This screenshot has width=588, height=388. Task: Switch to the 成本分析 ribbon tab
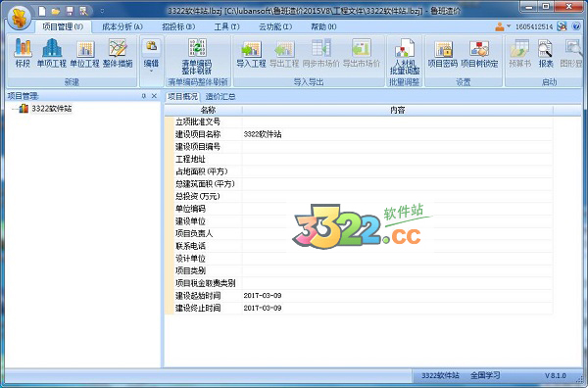tap(122, 26)
